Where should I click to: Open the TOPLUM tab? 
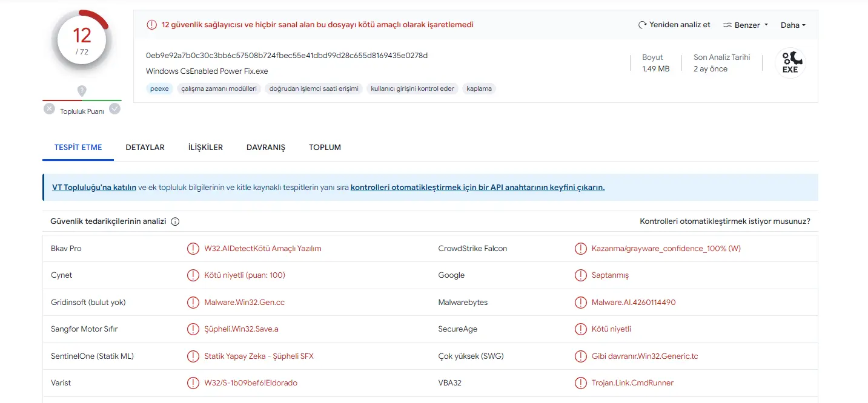click(325, 147)
